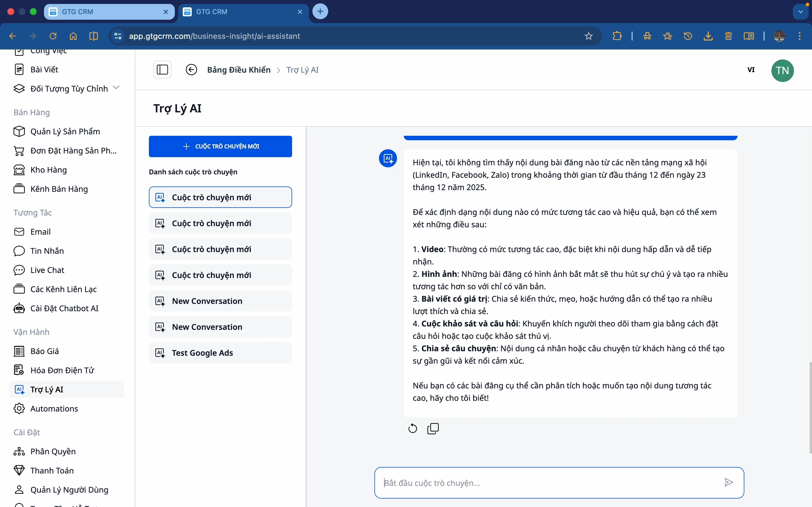
Task: Open browser tab list dropdown arrow
Action: [801, 12]
